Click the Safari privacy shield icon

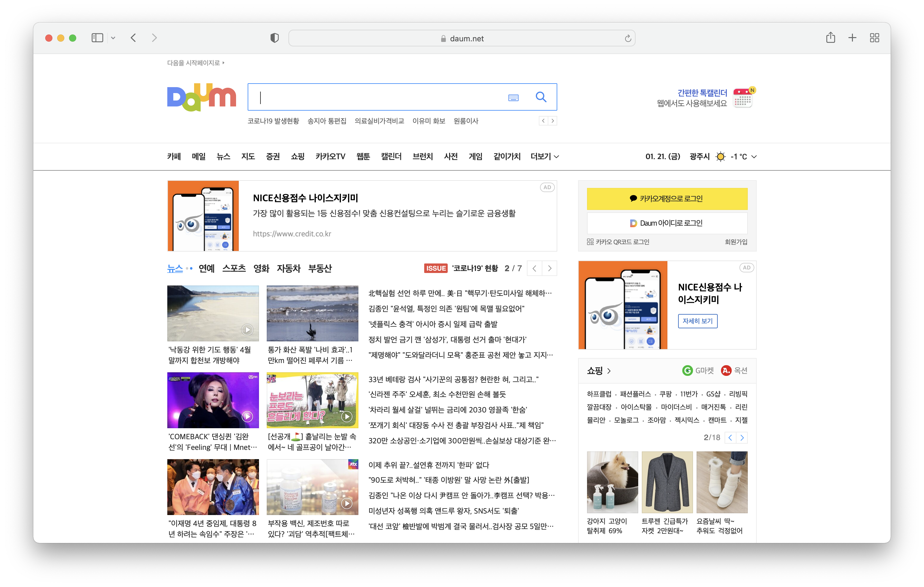pyautogui.click(x=274, y=38)
